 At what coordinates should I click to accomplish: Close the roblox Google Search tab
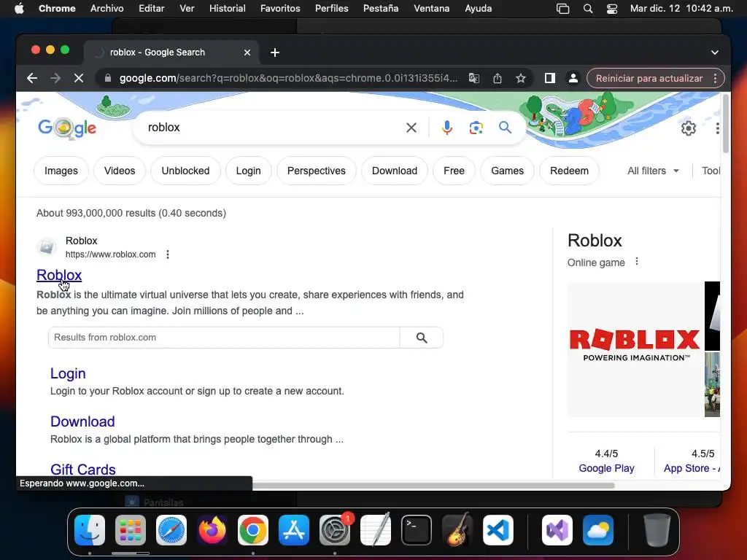pyautogui.click(x=247, y=52)
